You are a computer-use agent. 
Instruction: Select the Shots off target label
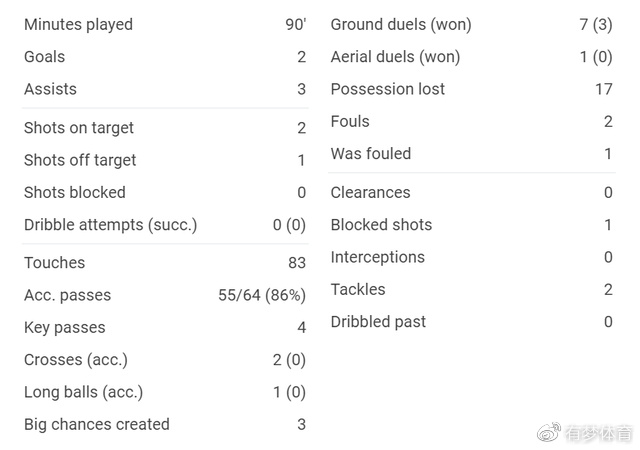coord(80,160)
